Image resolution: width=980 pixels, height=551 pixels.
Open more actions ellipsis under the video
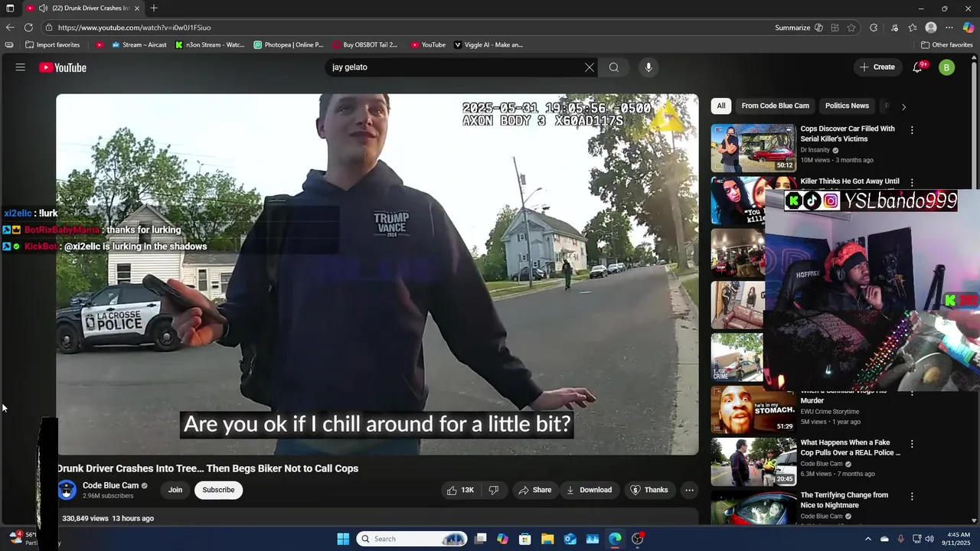coord(689,490)
